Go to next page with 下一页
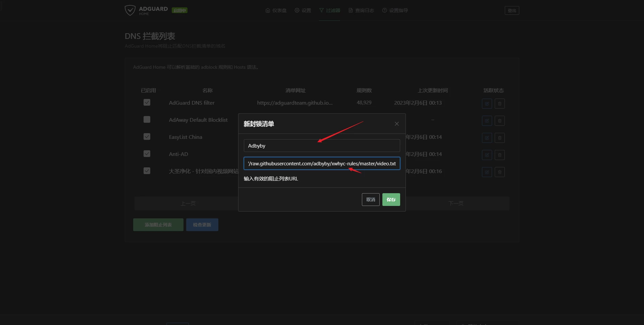The image size is (644, 325). pos(456,203)
